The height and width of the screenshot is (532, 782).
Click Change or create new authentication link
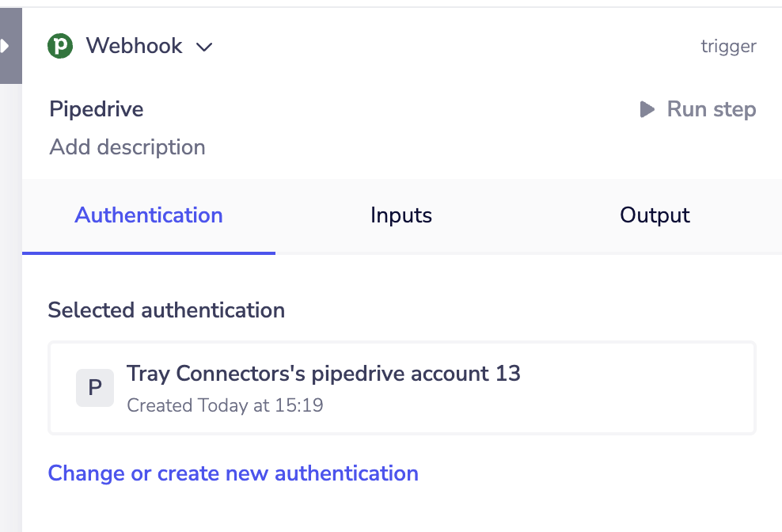233,473
